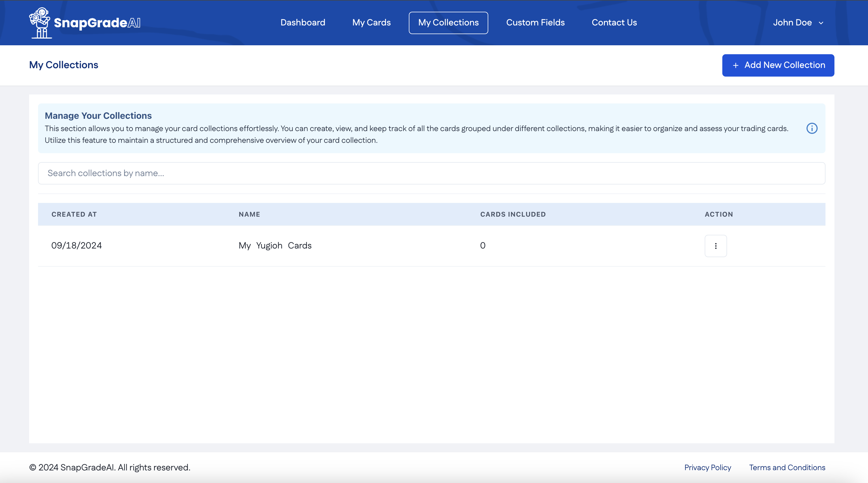
Task: Click the SnapGradeAI wordmark text
Action: coord(97,23)
